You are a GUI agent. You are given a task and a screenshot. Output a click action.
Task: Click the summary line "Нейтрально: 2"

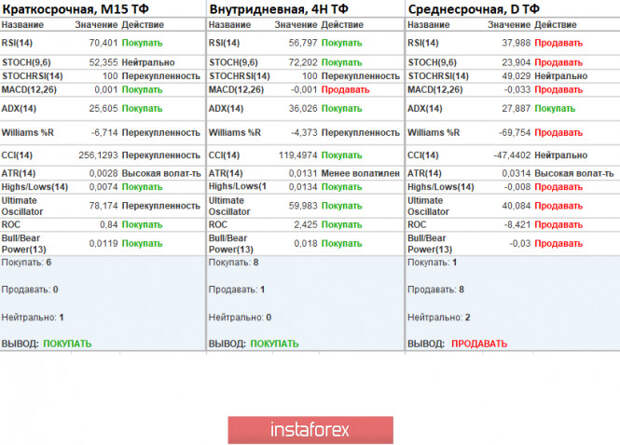pyautogui.click(x=439, y=317)
